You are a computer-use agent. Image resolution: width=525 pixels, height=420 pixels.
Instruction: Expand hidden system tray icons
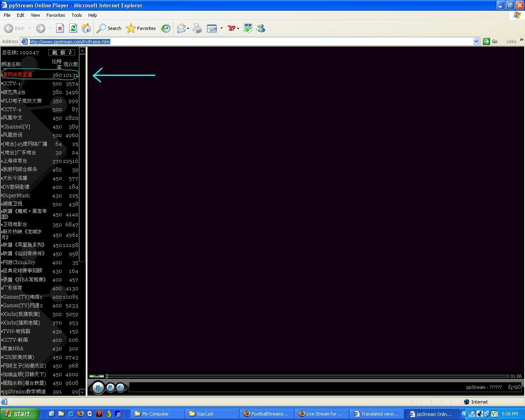coord(464,414)
